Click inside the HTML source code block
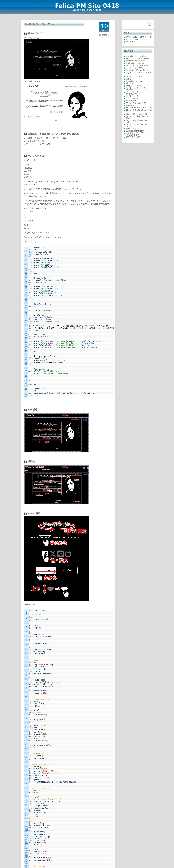174x868 pixels. [x=69, y=321]
